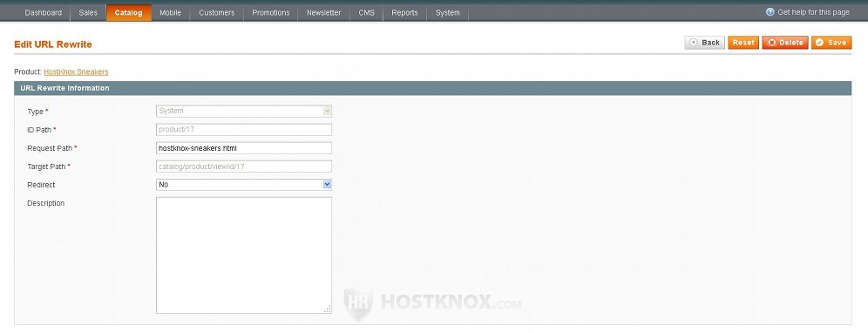Click Get help for this page link

coord(813,12)
